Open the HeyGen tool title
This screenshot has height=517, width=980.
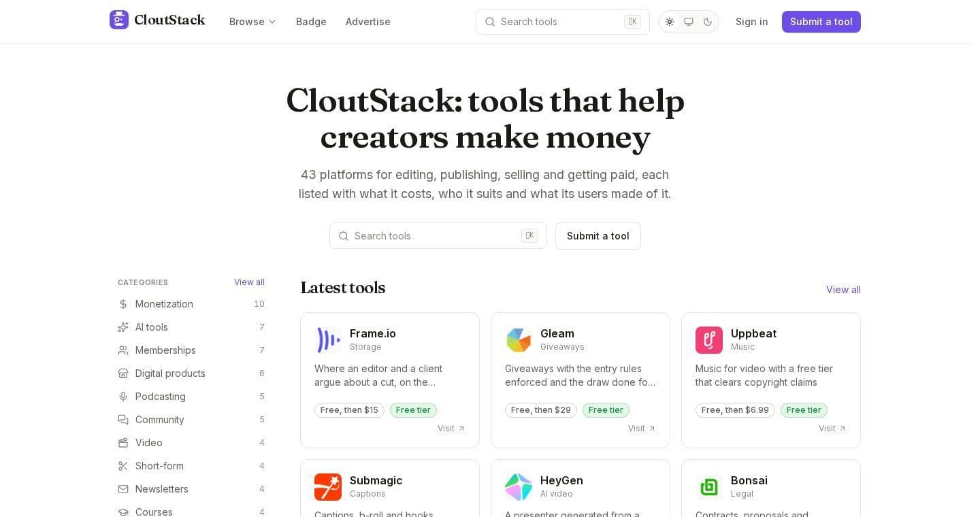(x=561, y=480)
